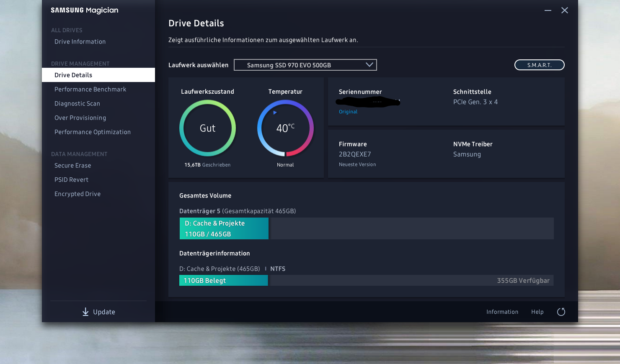Click the Update download arrow icon
This screenshot has width=620, height=364.
(85, 312)
